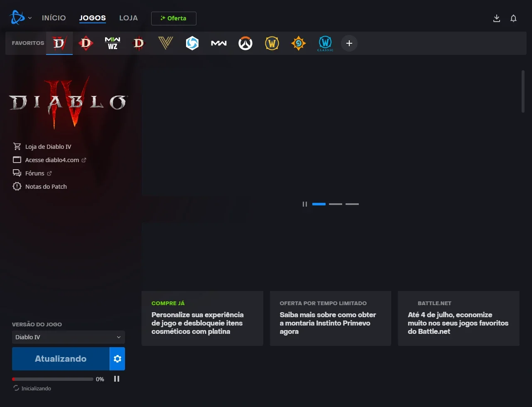Click the browser window icon beside Acesse
This screenshot has height=407, width=532.
17,160
